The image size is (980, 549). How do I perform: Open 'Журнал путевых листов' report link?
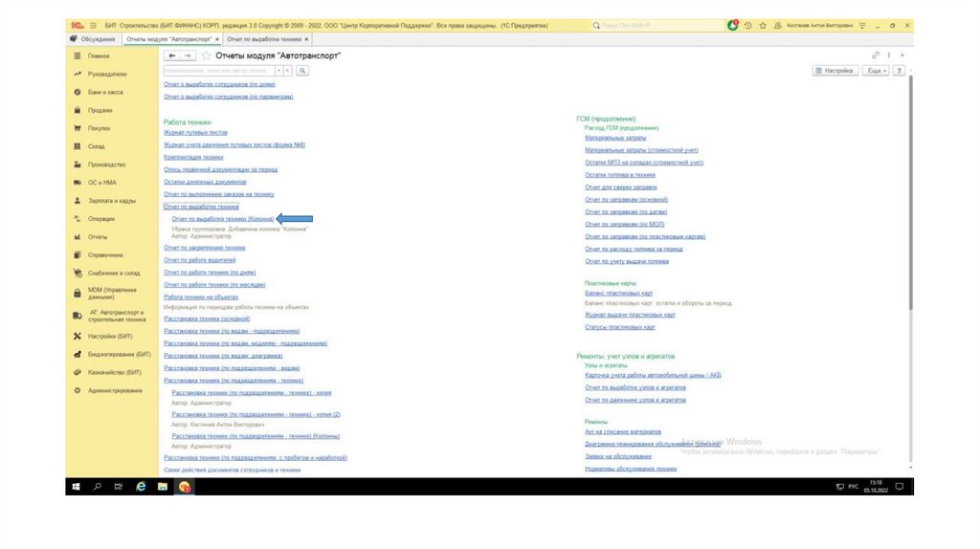pyautogui.click(x=195, y=132)
